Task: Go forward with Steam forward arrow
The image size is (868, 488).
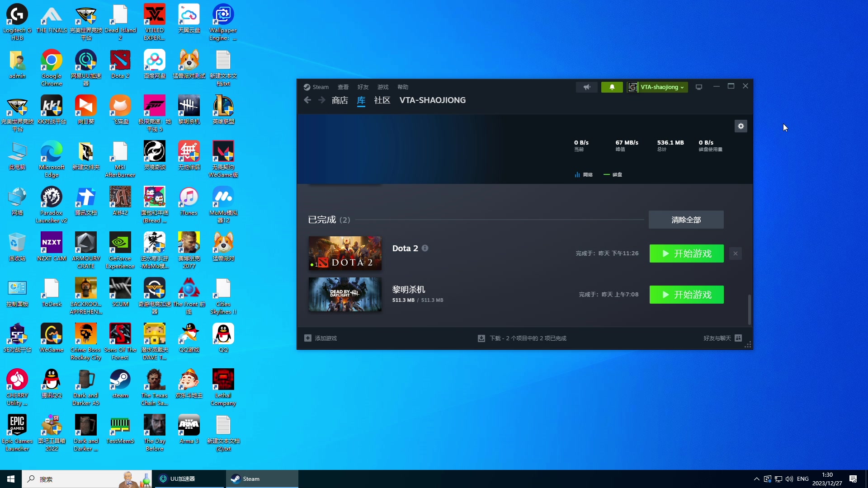Action: pos(321,100)
